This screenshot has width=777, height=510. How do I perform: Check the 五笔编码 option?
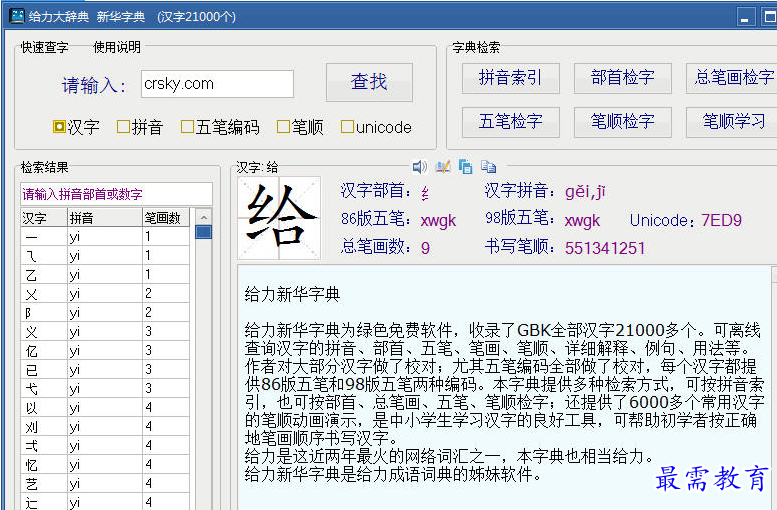187,127
